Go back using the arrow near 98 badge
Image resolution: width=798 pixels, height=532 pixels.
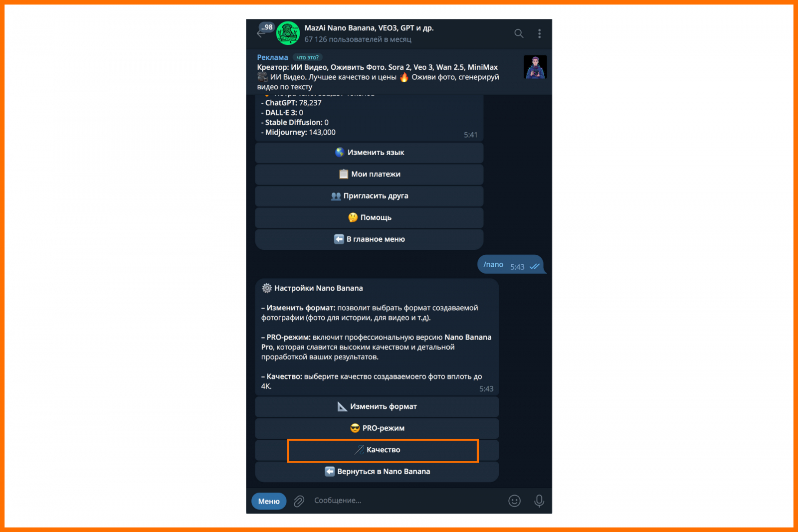click(x=260, y=34)
